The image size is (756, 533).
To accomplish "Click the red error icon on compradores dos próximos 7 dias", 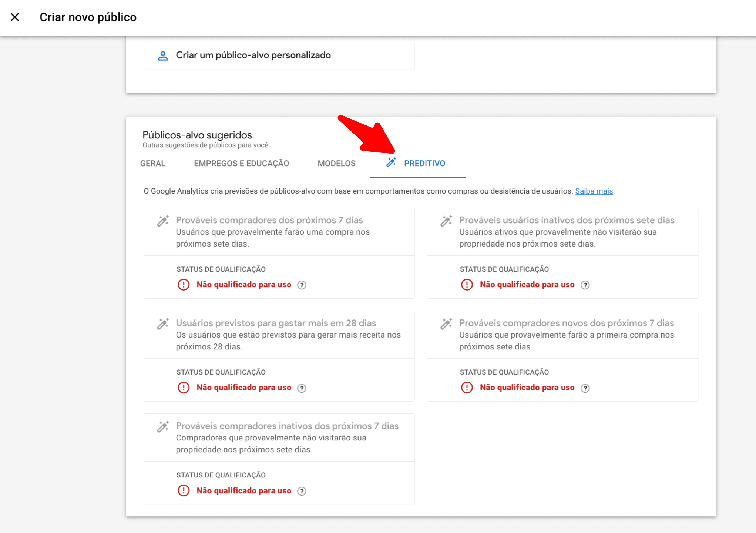I will coord(183,285).
